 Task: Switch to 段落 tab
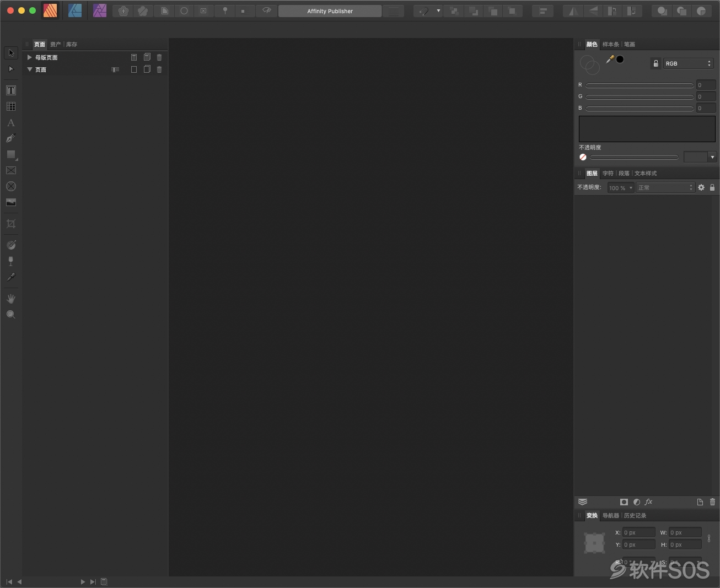(x=624, y=173)
